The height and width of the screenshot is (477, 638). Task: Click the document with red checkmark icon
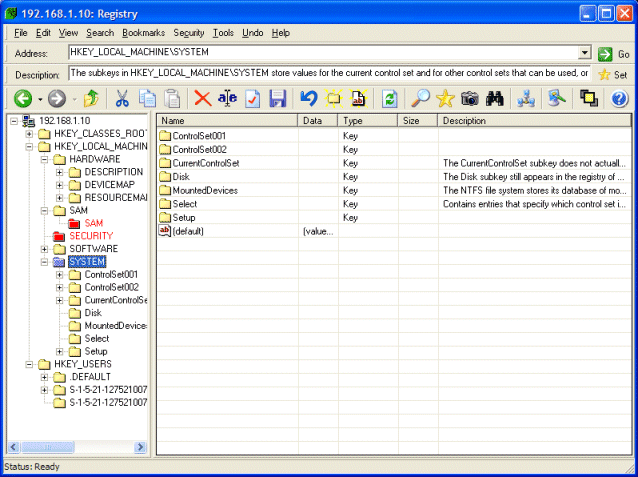tap(252, 98)
